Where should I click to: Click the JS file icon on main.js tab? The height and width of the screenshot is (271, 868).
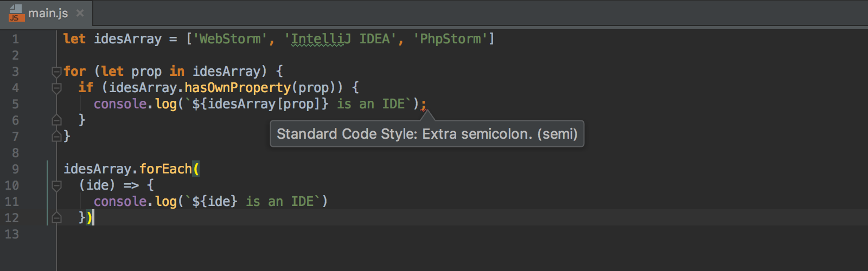16,13
